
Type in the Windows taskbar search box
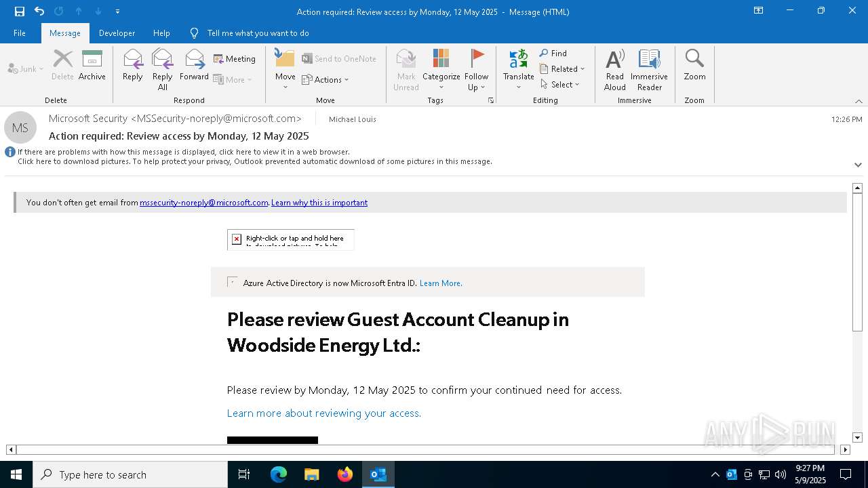coord(130,474)
